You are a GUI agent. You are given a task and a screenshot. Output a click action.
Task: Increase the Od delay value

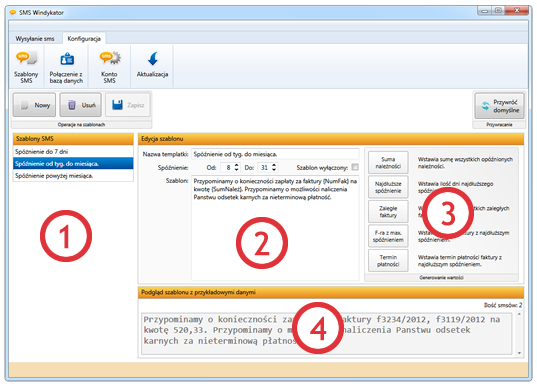(x=236, y=165)
